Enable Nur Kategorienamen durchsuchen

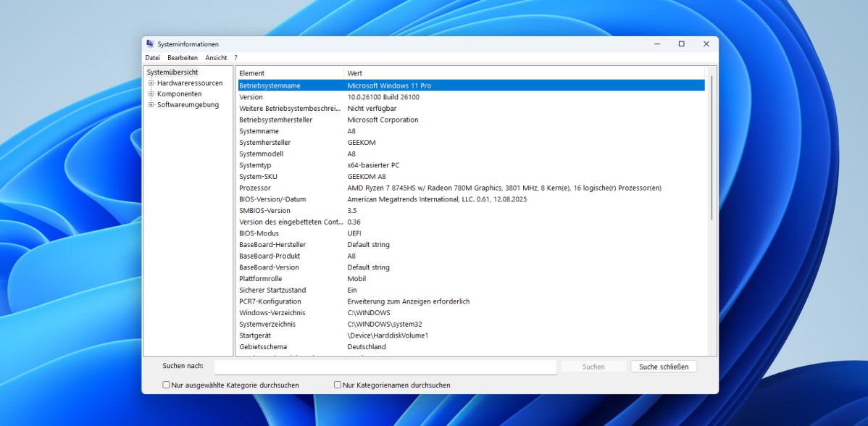(x=337, y=385)
